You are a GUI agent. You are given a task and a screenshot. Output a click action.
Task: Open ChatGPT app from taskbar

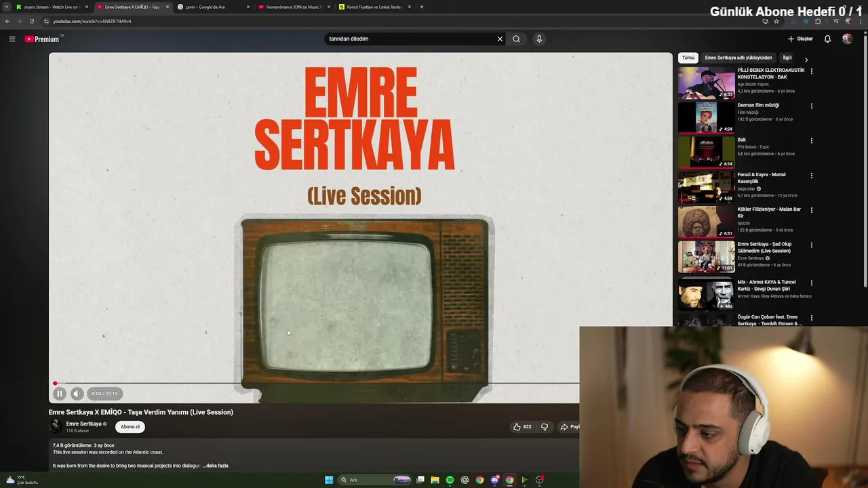point(465,480)
